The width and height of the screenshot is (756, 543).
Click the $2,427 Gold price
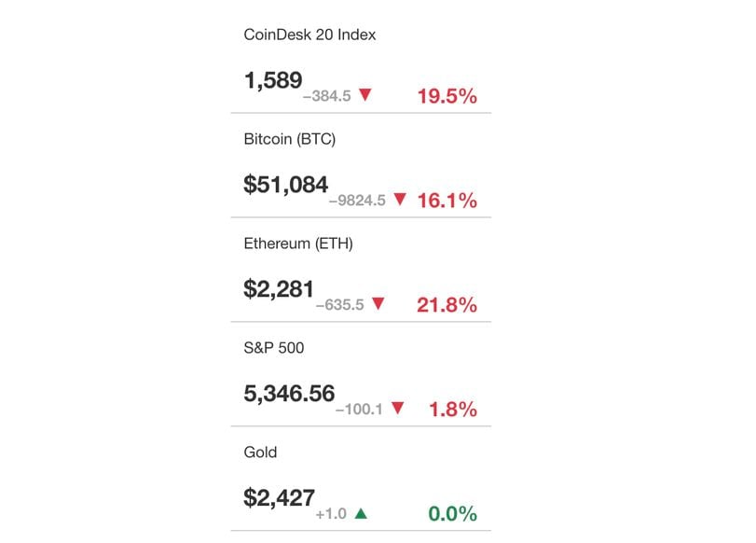tap(279, 498)
